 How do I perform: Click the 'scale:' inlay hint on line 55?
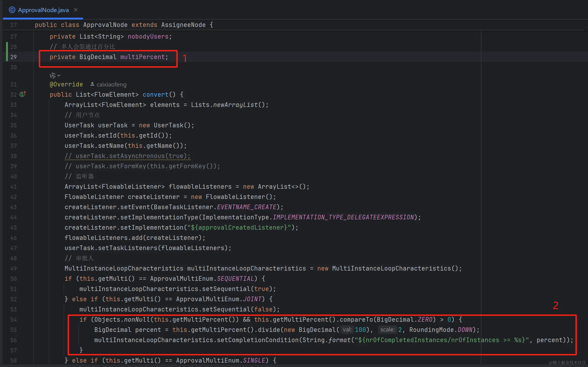pos(387,330)
